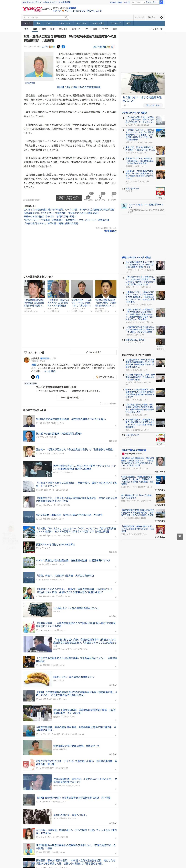
Task: Click トピックス一覧 link
Action: (x=155, y=29)
